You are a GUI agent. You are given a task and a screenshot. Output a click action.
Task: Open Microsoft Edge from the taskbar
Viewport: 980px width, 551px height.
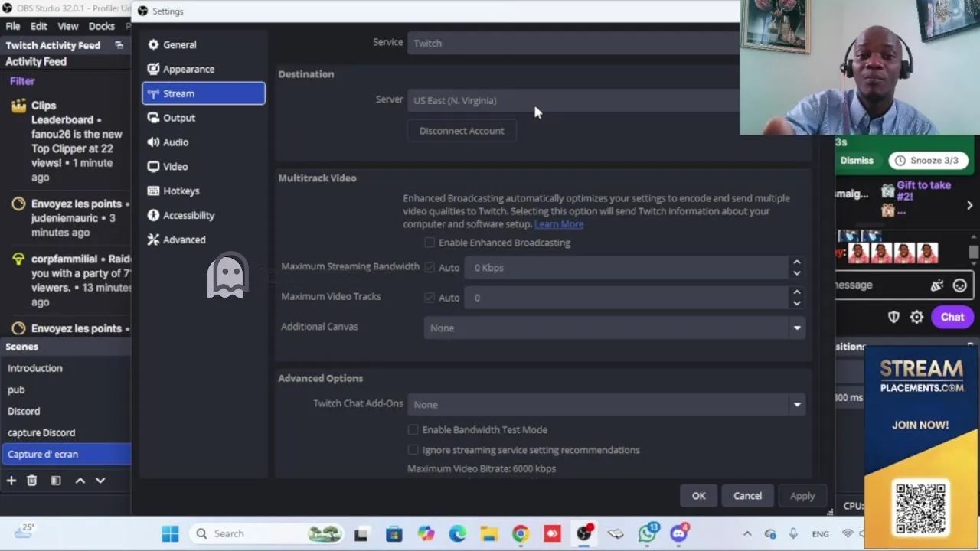(x=457, y=533)
